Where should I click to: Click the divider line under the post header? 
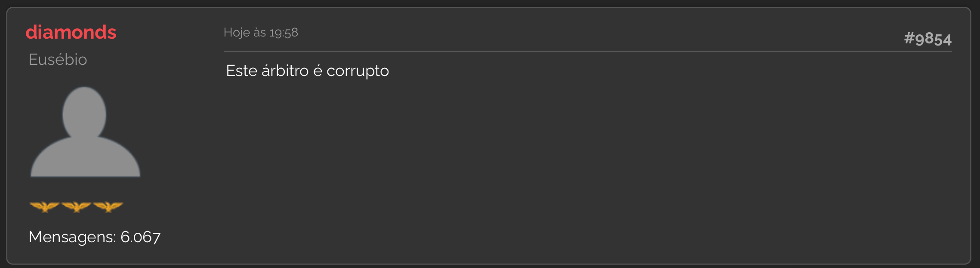point(588,52)
